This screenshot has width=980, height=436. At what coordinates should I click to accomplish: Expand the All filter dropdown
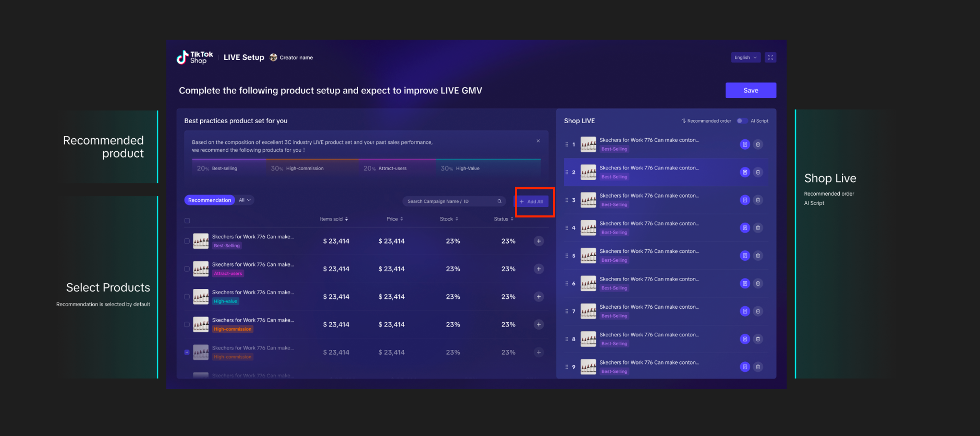click(x=245, y=200)
